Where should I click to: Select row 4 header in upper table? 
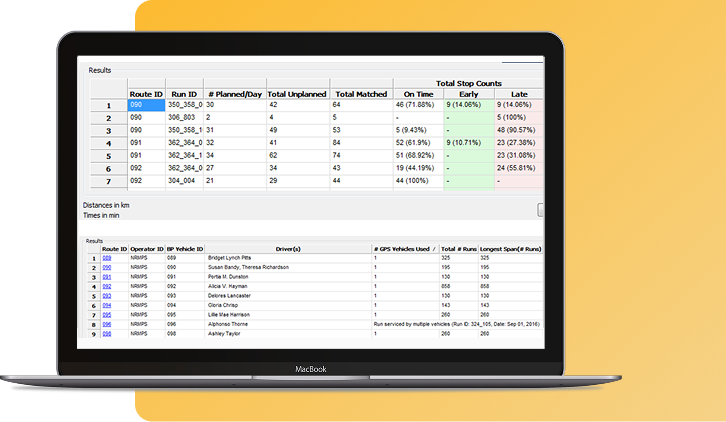[108, 143]
